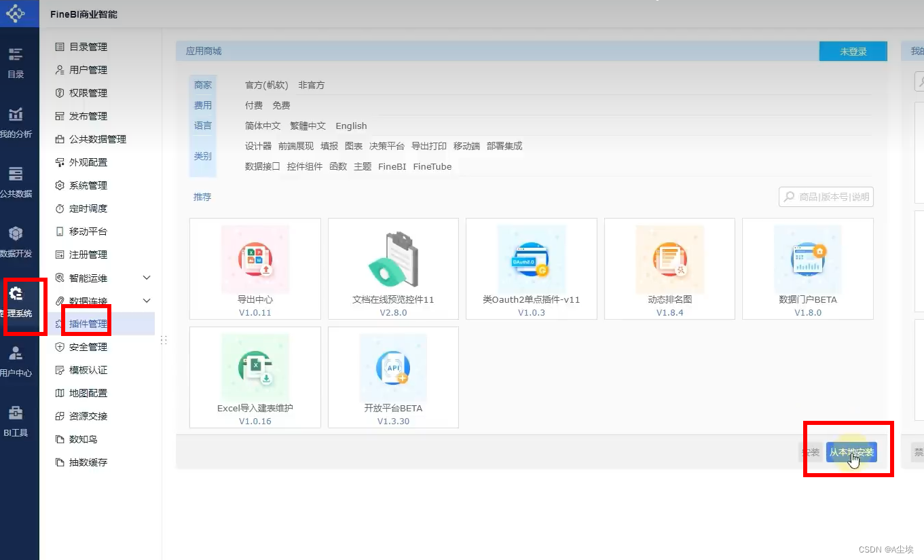The height and width of the screenshot is (560, 924).
Task: Filter language by 繁體中文
Action: pos(308,126)
